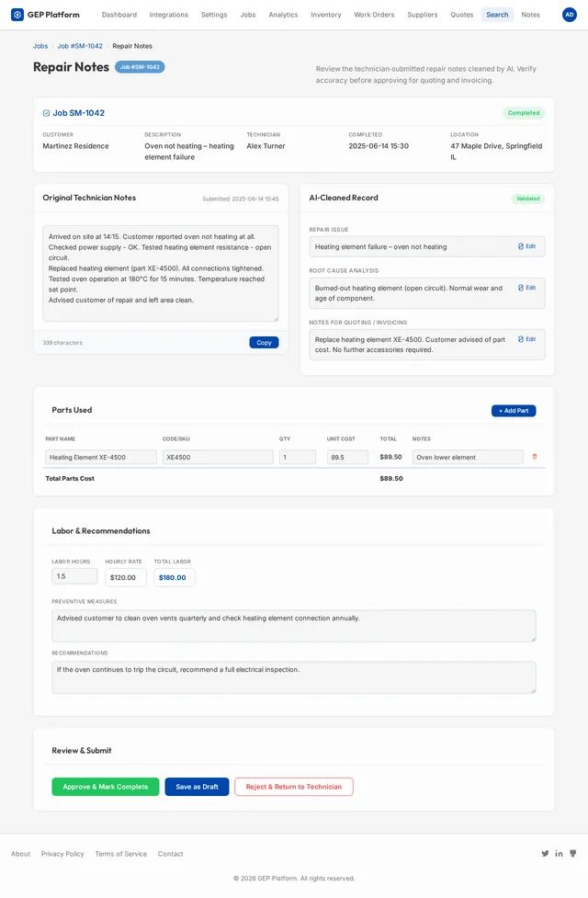Click the completed time 2025-06-14 15:30

coord(379,146)
